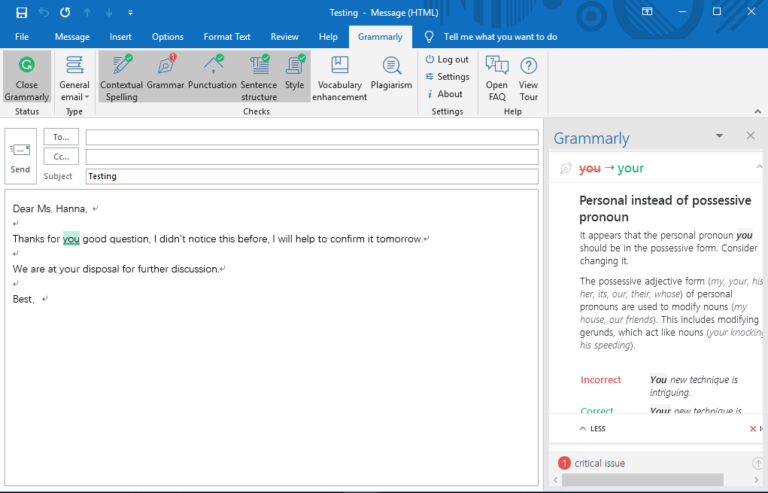
Task: Switch to the Insert tab
Action: (120, 37)
